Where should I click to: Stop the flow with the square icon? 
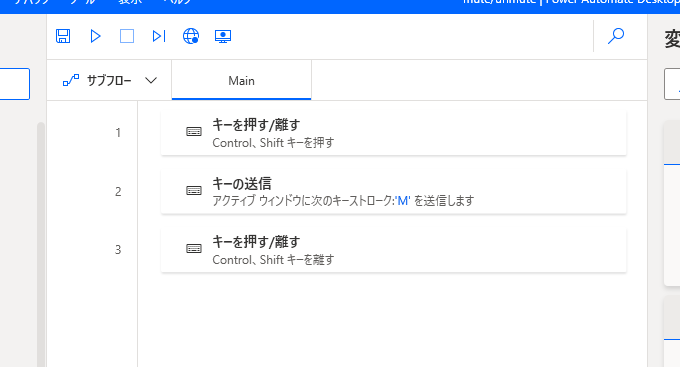tap(127, 36)
